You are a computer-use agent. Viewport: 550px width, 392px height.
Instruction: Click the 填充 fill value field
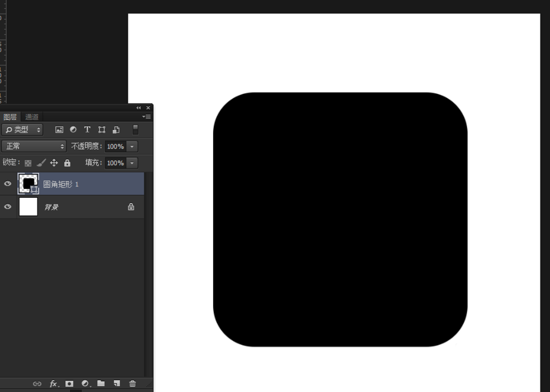(x=115, y=163)
